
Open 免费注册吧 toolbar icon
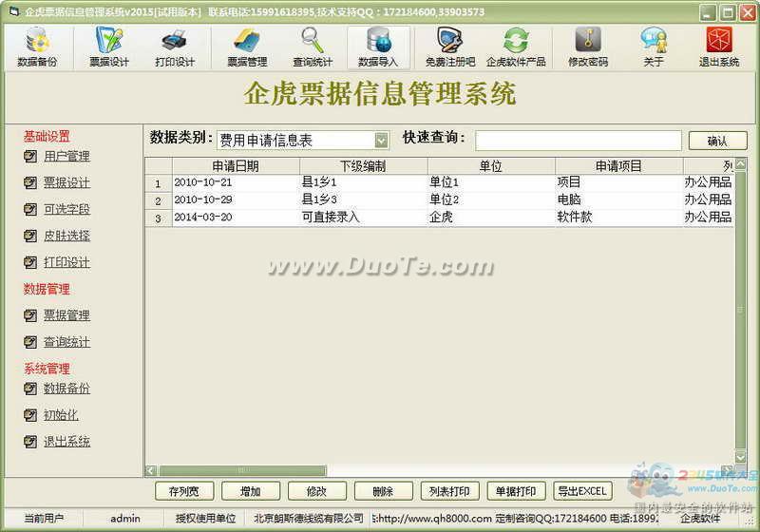(x=449, y=47)
